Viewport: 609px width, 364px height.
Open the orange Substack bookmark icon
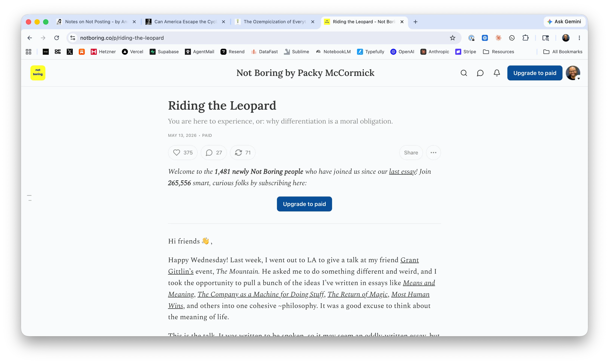[82, 52]
